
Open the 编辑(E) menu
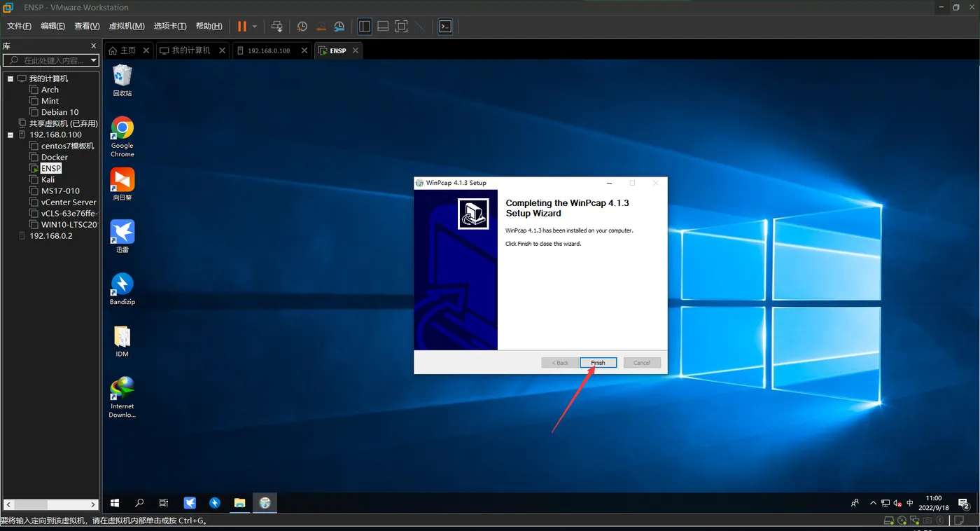(52, 26)
